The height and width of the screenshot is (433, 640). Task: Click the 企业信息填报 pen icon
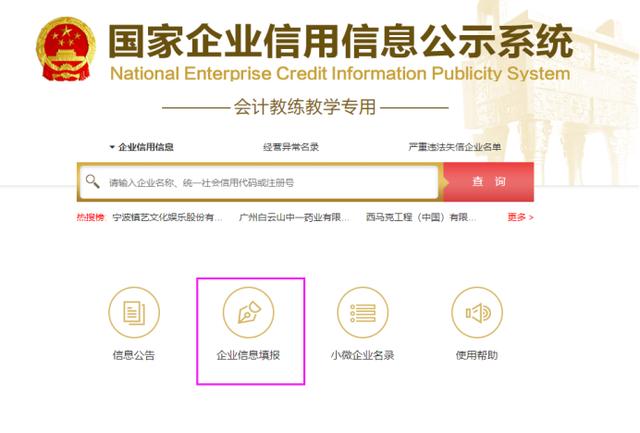coord(248,312)
